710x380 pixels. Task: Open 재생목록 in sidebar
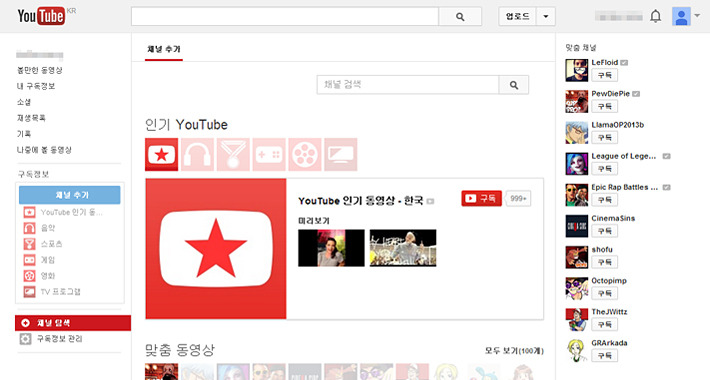[31, 118]
